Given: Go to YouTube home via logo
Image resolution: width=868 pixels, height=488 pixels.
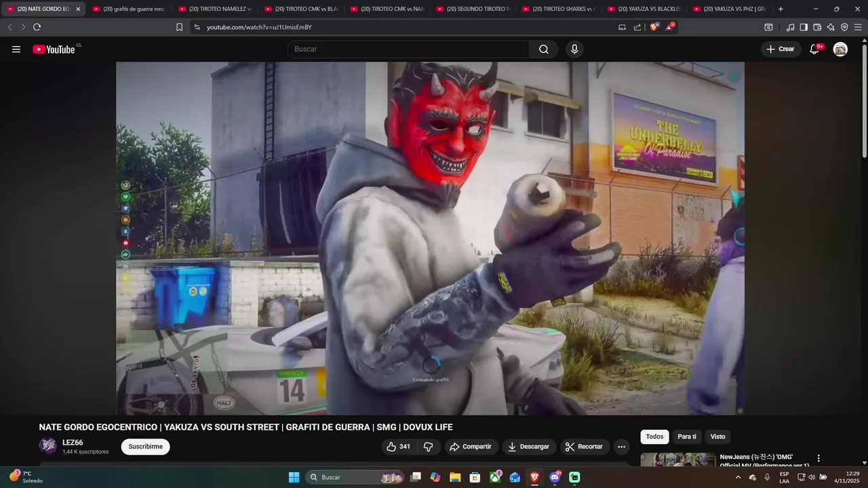Looking at the screenshot, I should (54, 49).
